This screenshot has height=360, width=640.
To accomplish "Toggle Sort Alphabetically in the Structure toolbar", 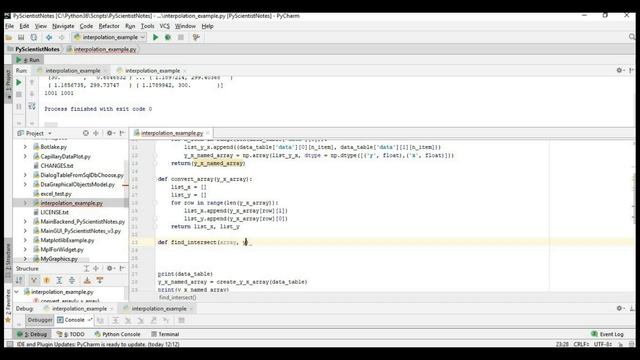I will coord(19,280).
